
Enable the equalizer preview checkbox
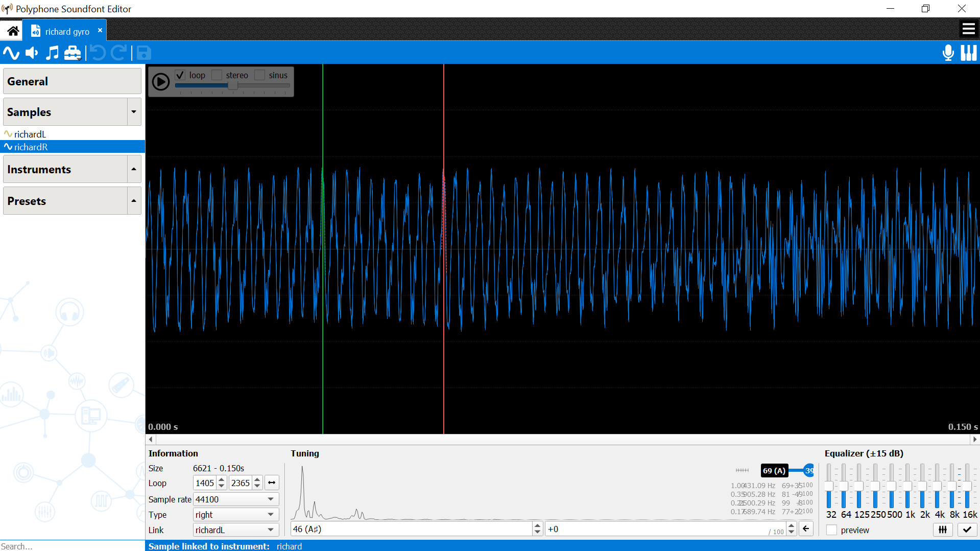pos(831,530)
